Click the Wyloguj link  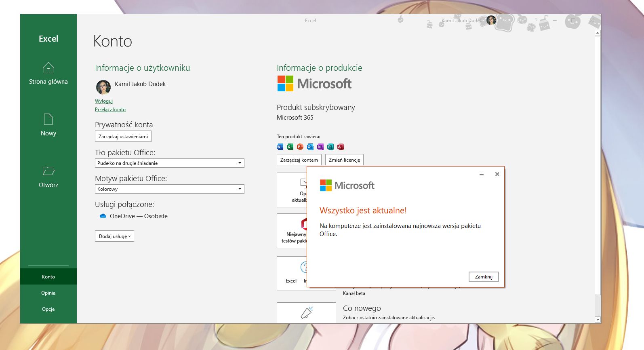pos(104,101)
